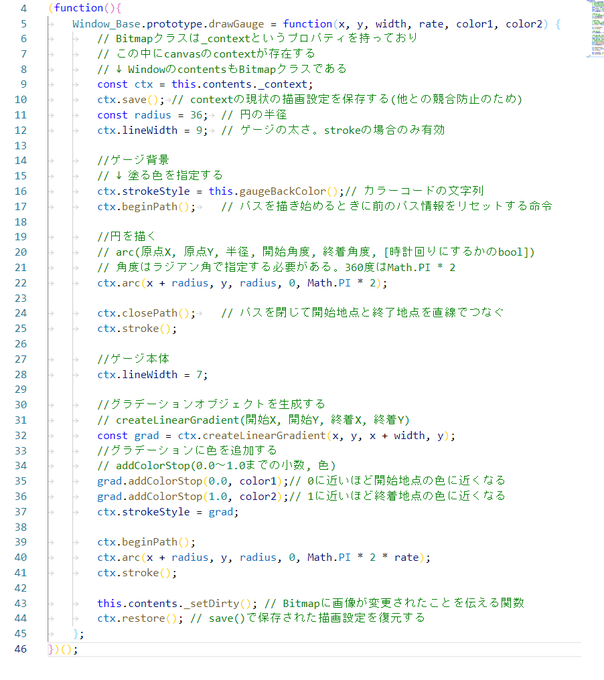Click the closing brace on line 45

(x=78, y=634)
